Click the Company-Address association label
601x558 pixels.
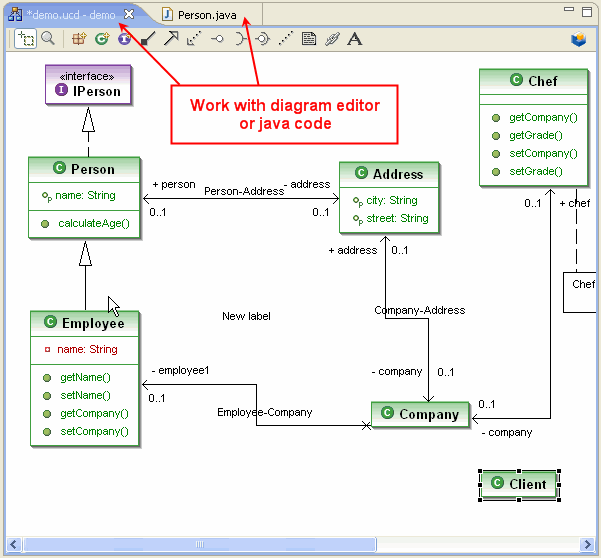click(420, 310)
